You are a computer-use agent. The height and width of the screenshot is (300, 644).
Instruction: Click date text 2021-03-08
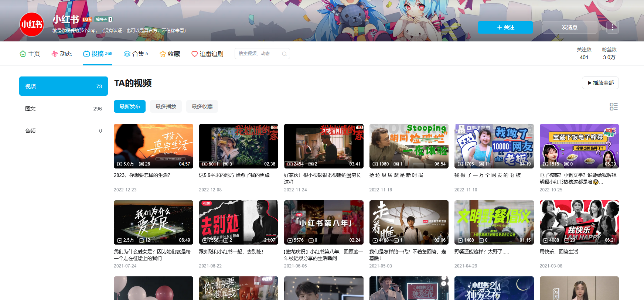tap(551, 266)
